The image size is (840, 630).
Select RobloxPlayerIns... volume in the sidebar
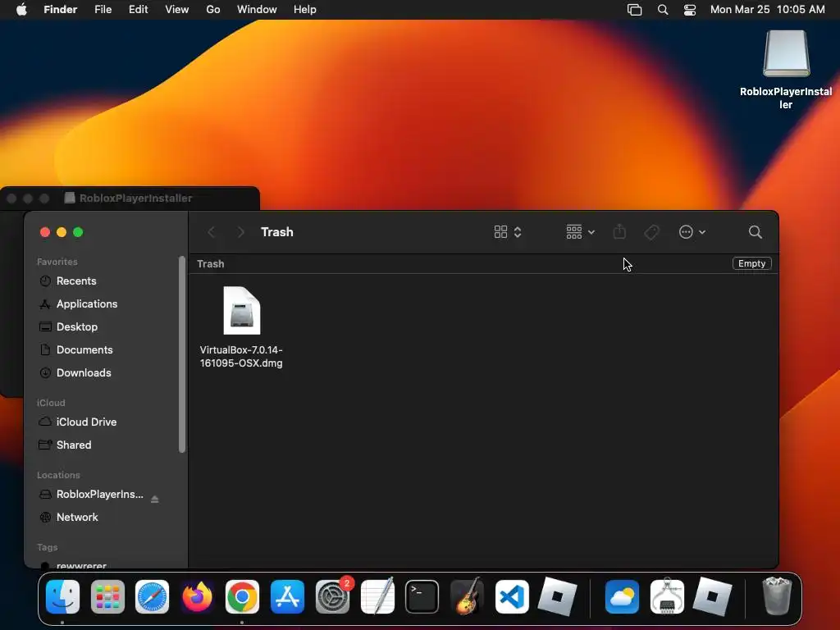(x=99, y=495)
